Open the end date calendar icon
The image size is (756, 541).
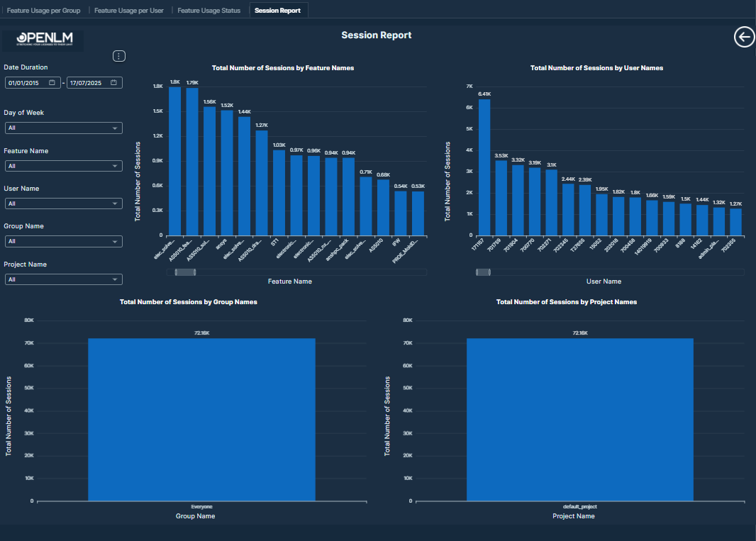(x=113, y=83)
